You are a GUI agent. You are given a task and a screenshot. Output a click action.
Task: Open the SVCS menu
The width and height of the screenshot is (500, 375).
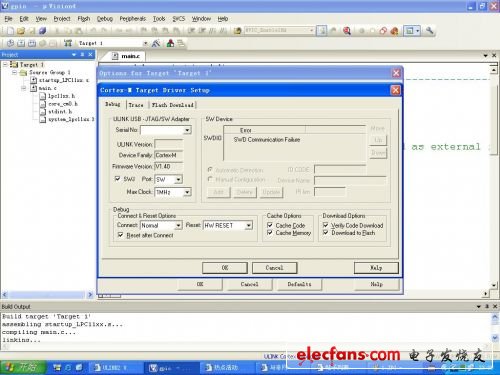coord(178,19)
